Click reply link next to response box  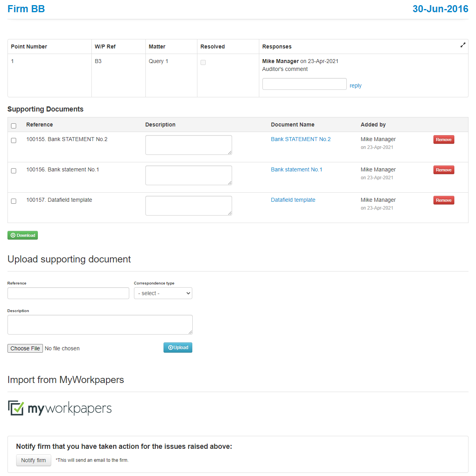pos(355,86)
